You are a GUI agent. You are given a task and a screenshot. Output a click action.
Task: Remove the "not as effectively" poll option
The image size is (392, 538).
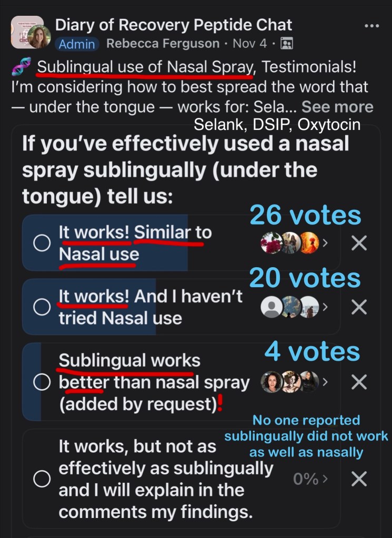[x=359, y=479]
